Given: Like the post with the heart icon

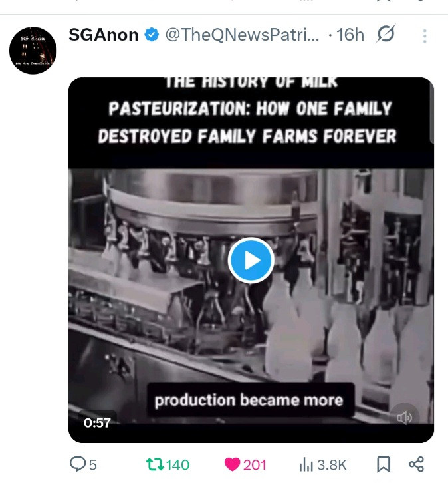Looking at the screenshot, I should point(233,464).
